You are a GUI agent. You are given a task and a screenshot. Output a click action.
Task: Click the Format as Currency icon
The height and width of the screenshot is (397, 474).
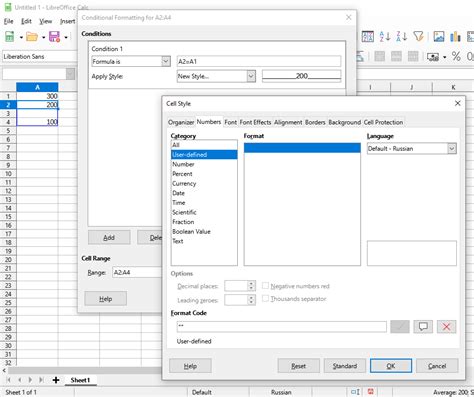[x=433, y=57]
